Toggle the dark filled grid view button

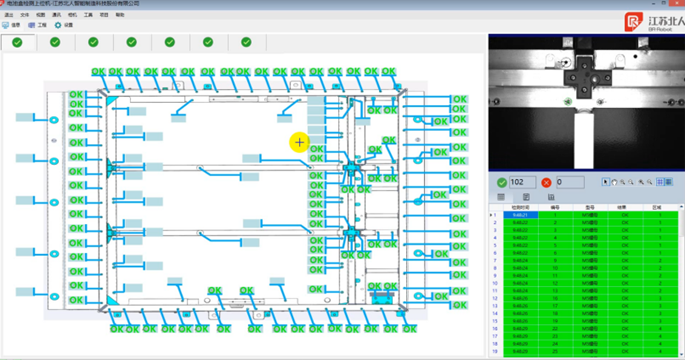point(669,182)
